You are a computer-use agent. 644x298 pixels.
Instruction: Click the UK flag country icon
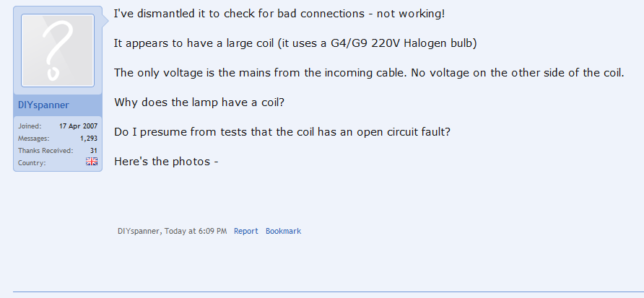point(92,162)
